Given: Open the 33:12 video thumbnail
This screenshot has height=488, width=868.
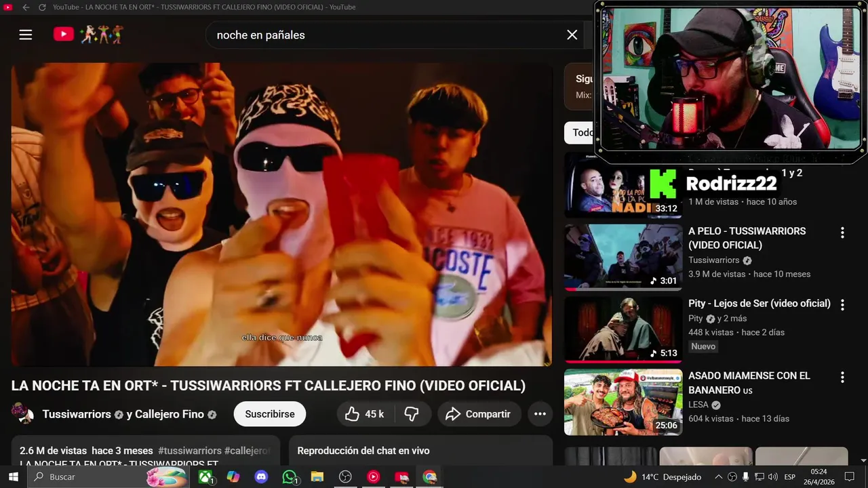Looking at the screenshot, I should [x=623, y=185].
